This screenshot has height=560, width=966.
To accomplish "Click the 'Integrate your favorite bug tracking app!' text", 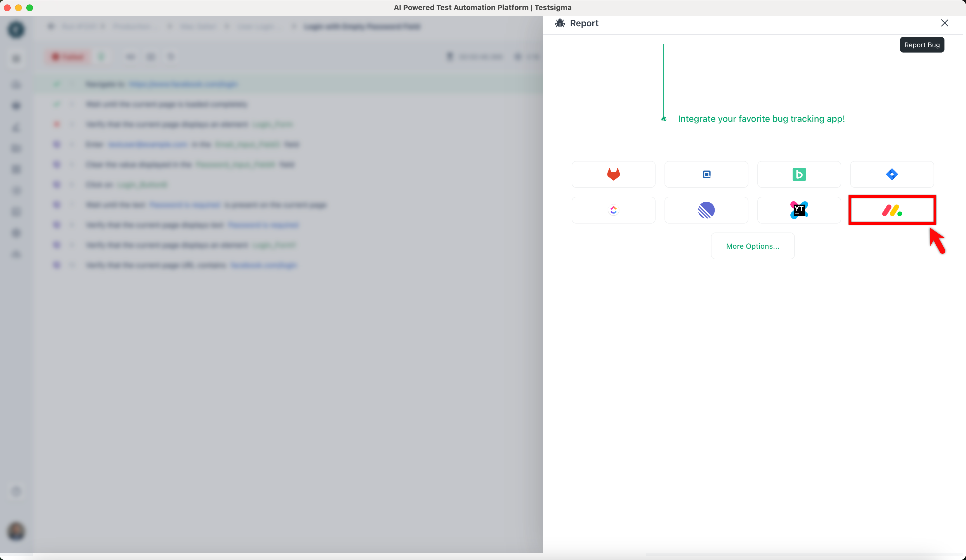I will click(x=761, y=119).
